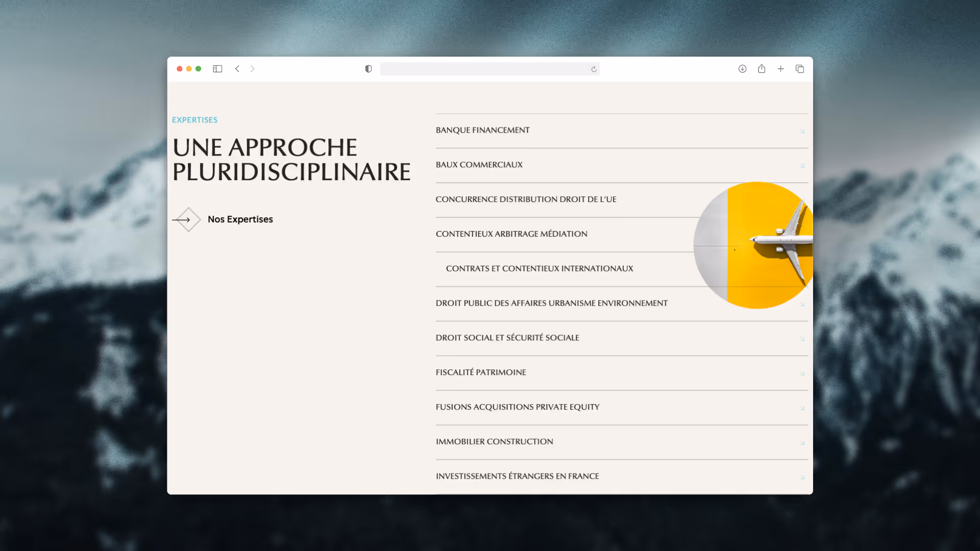Image resolution: width=980 pixels, height=551 pixels.
Task: Go back with the left chevron
Action: coord(237,69)
